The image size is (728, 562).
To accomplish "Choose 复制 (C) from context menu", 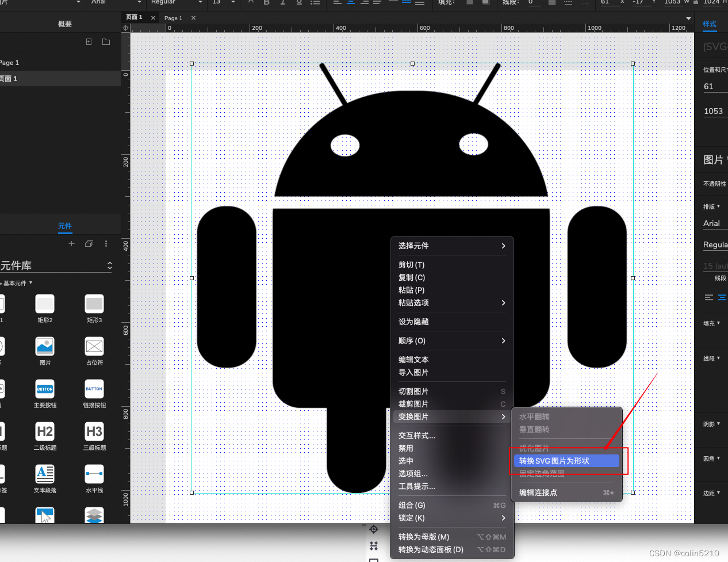I will click(x=452, y=277).
